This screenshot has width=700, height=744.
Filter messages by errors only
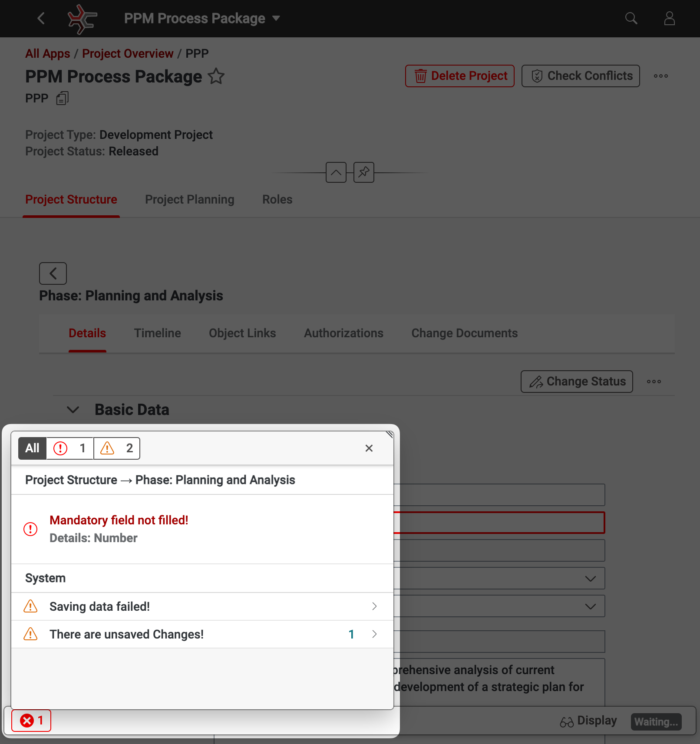tap(70, 448)
